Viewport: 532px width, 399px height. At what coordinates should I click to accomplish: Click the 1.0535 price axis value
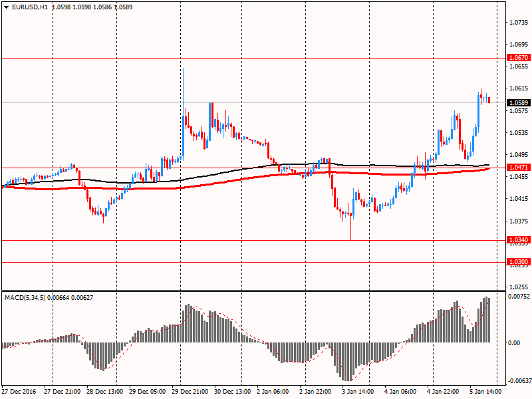519,132
